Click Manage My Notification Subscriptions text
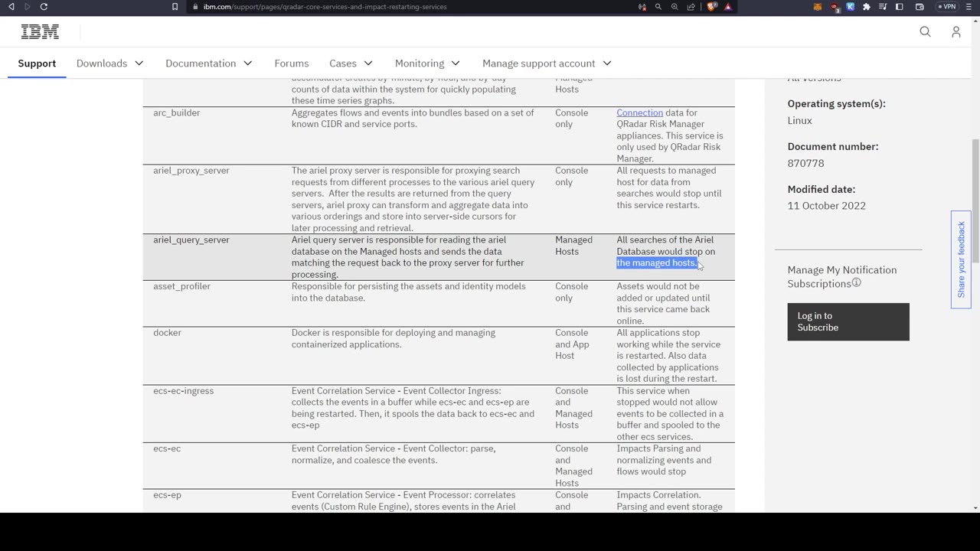Image resolution: width=980 pixels, height=551 pixels. pyautogui.click(x=842, y=276)
